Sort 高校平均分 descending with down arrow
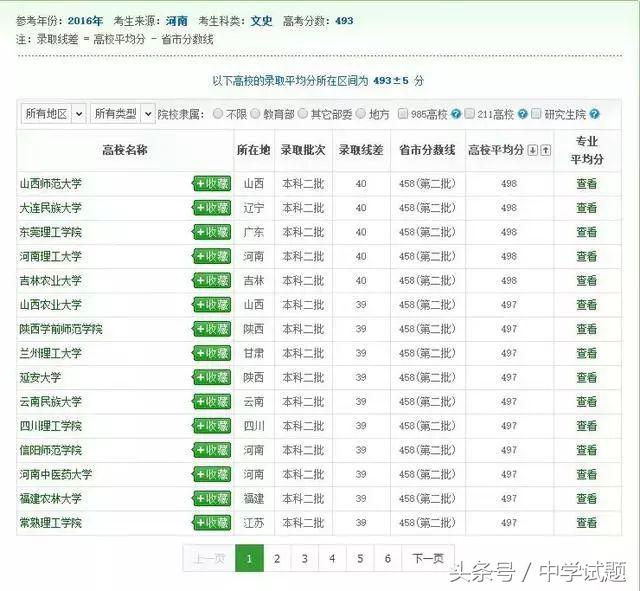 click(533, 150)
